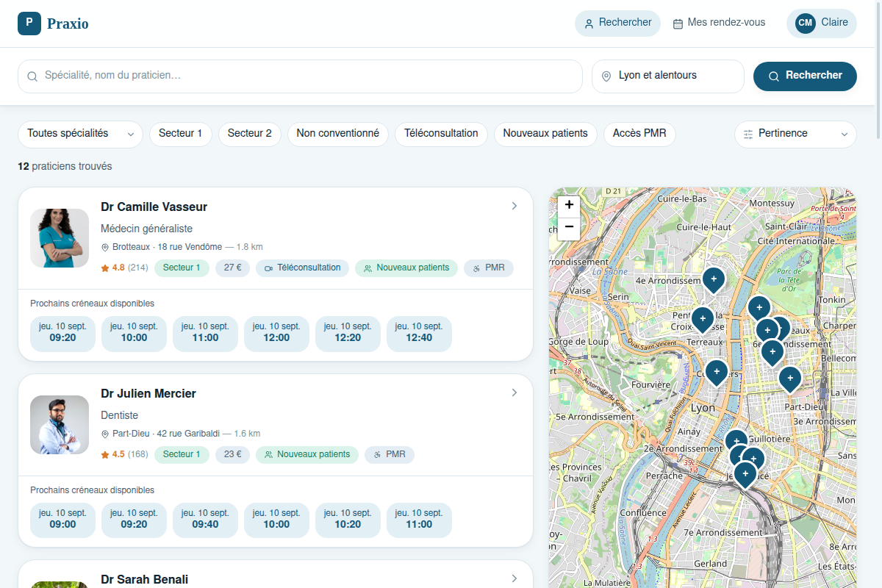Viewport: 882px width, 588px height.
Task: Zoom in on the map
Action: coord(569,205)
